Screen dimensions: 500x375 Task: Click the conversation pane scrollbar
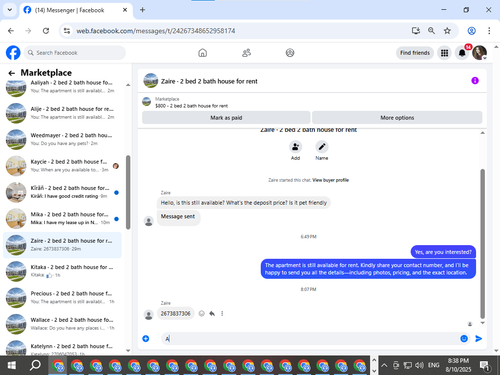(482, 243)
